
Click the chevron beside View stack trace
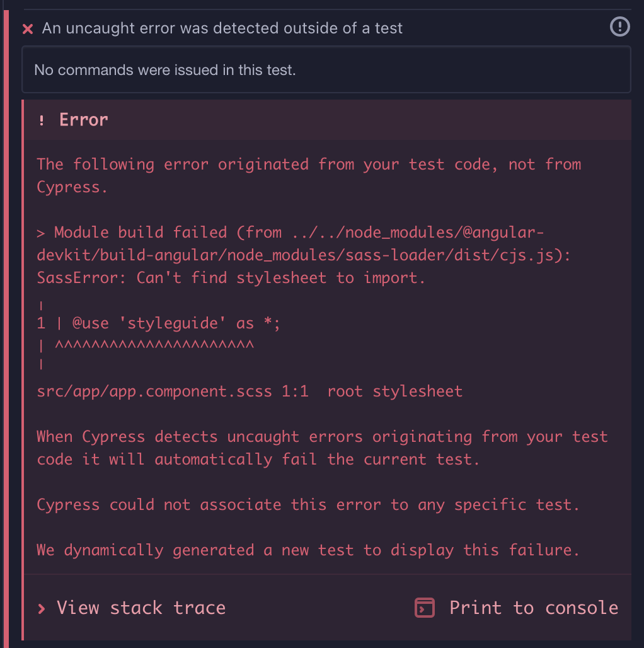click(42, 608)
